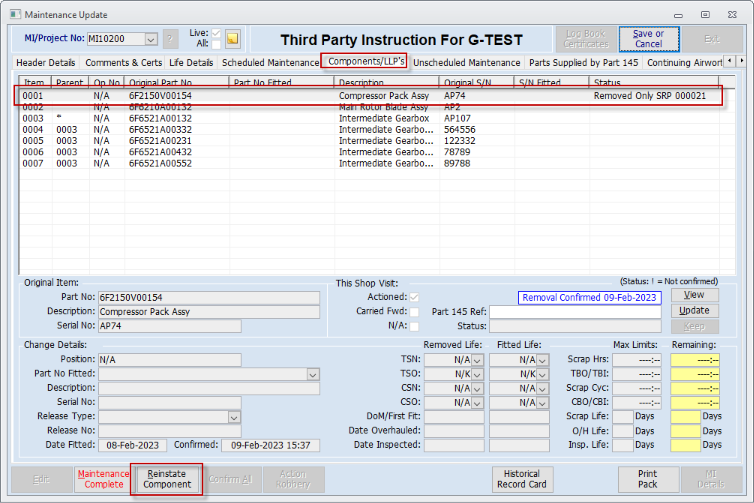Click the Update button
Screen dimensions: 754x503
[x=694, y=311]
